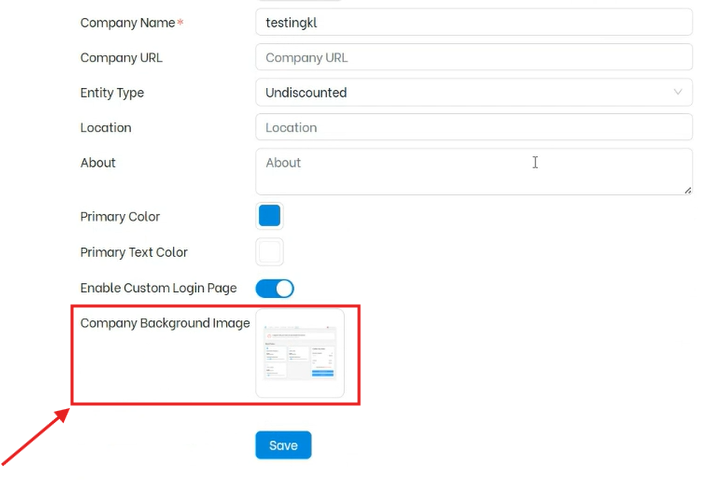The image size is (715, 480).
Task: Click the Entity Type label
Action: [112, 93]
